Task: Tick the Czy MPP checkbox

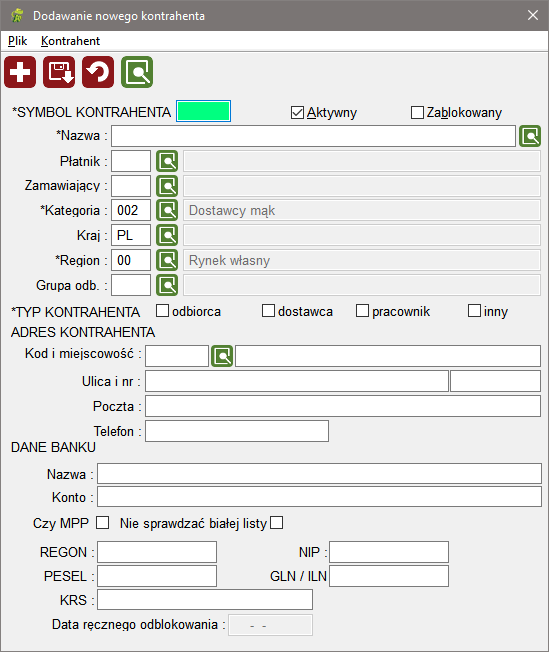Action: tap(102, 523)
